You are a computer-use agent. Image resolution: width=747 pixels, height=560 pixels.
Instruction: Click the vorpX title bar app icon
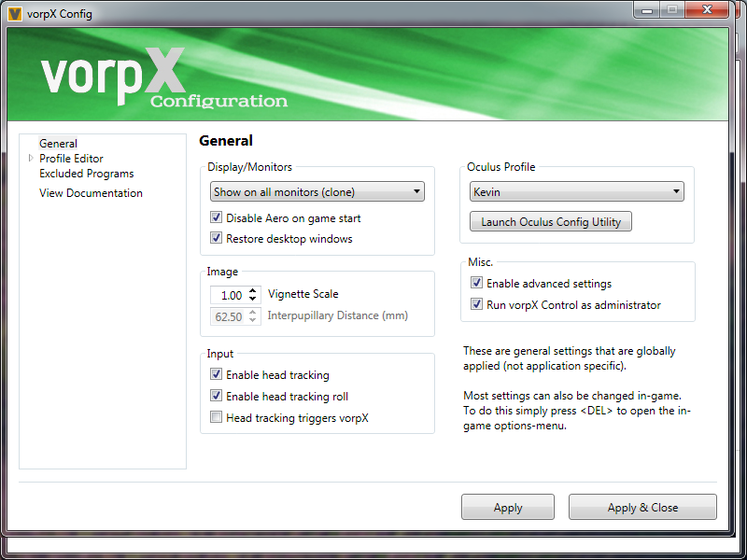pyautogui.click(x=15, y=14)
